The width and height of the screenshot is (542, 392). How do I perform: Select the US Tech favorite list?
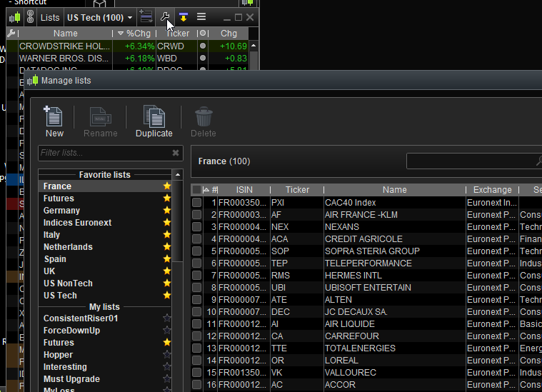tap(105, 295)
